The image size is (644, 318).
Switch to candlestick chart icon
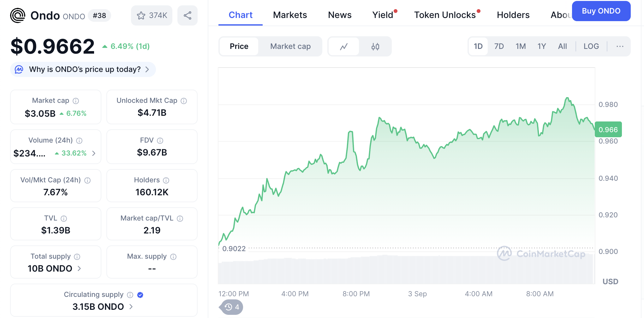tap(375, 46)
